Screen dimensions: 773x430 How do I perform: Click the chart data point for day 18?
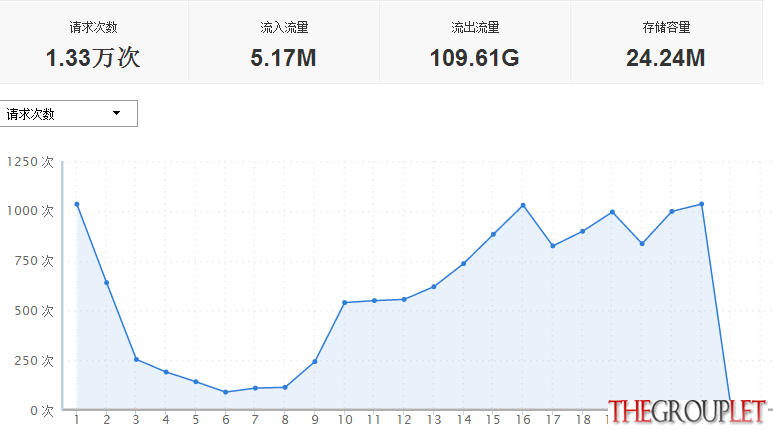pyautogui.click(x=583, y=231)
